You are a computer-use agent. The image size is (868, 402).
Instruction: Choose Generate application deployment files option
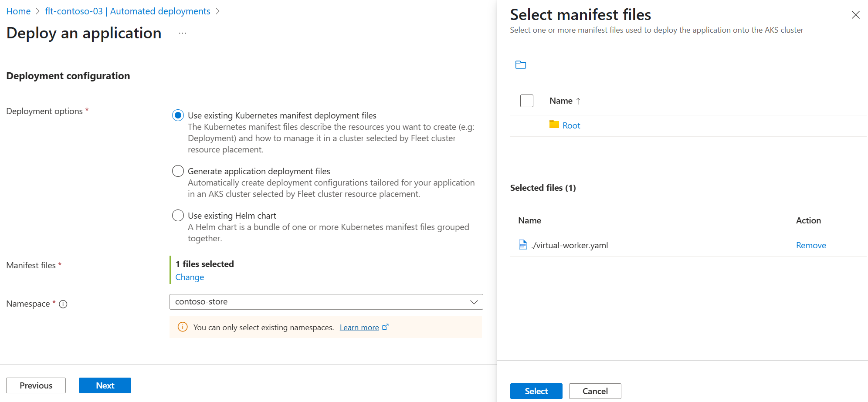coord(178,171)
